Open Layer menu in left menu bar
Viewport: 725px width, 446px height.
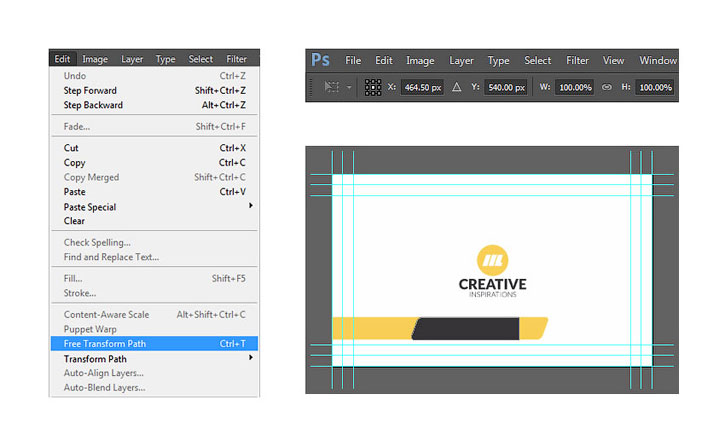click(x=132, y=59)
